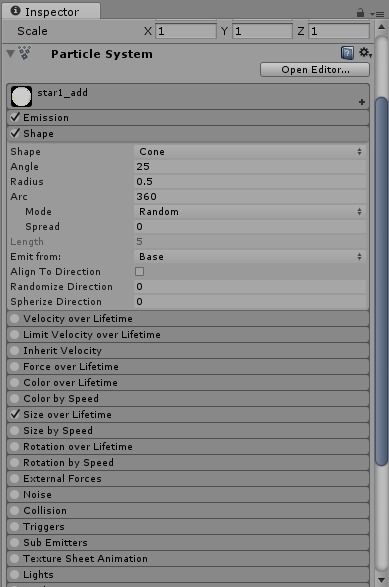The height and width of the screenshot is (587, 389).
Task: Click the Inspector lock icon
Action: [x=360, y=13]
